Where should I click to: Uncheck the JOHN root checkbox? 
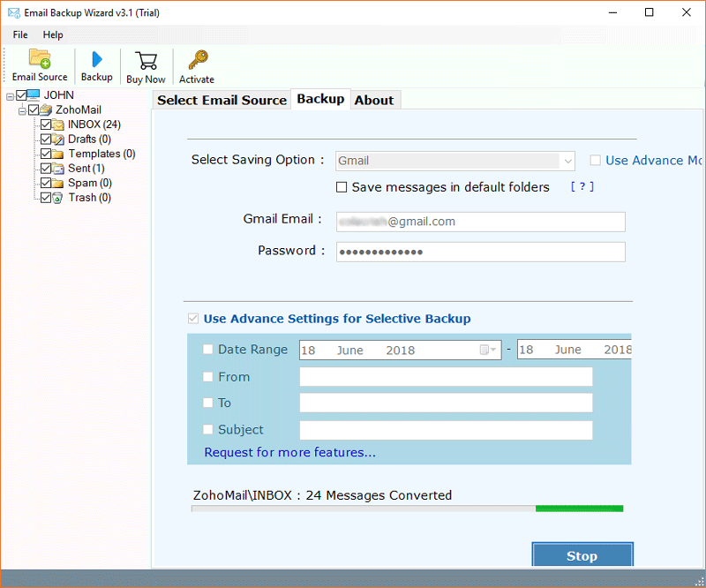coord(21,95)
